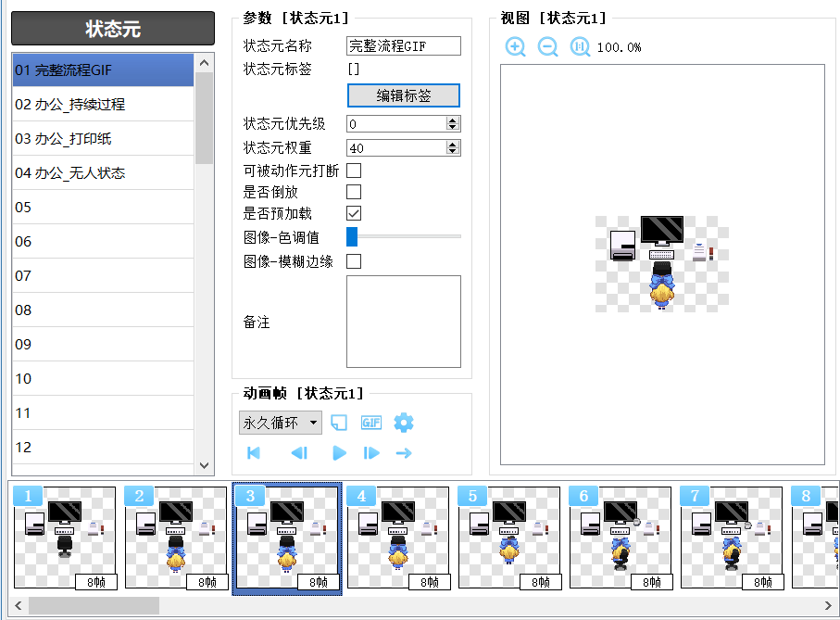The width and height of the screenshot is (840, 620).
Task: Increase the 状态元优先级 value with up arrow
Action: [x=452, y=120]
